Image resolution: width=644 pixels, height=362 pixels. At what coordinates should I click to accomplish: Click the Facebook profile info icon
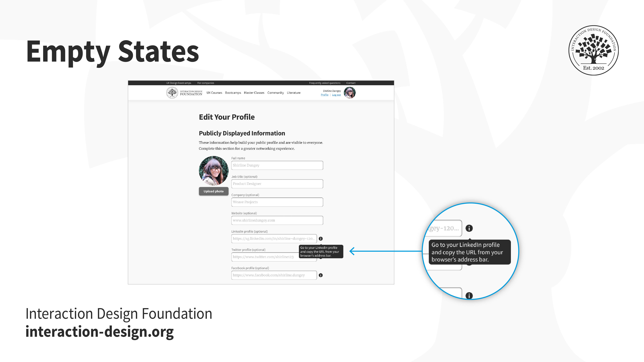pyautogui.click(x=322, y=275)
